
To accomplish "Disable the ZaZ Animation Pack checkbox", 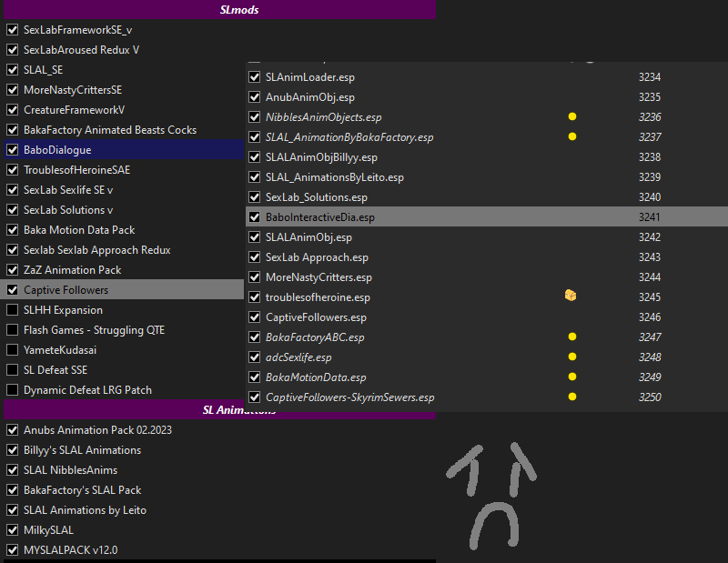I will pos(13,269).
